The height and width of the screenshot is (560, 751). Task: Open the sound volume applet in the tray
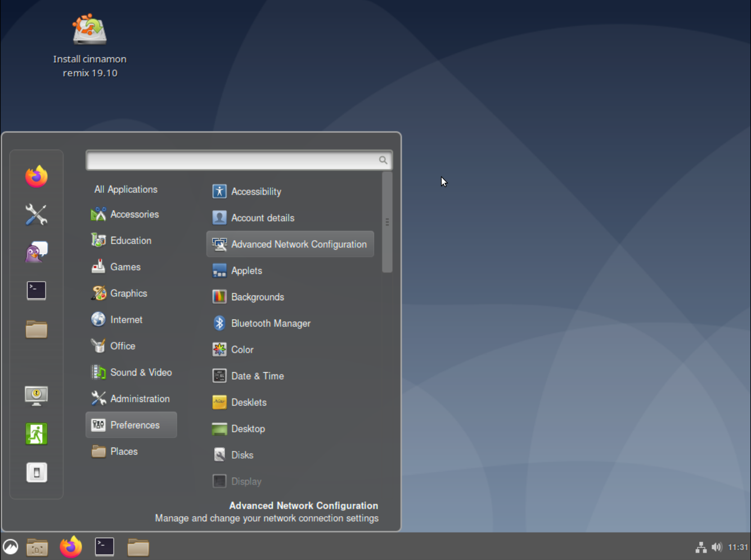(x=717, y=547)
